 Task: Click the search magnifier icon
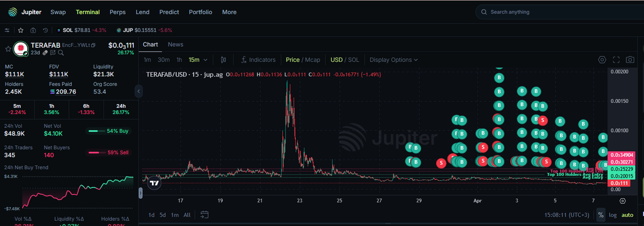coord(484,12)
